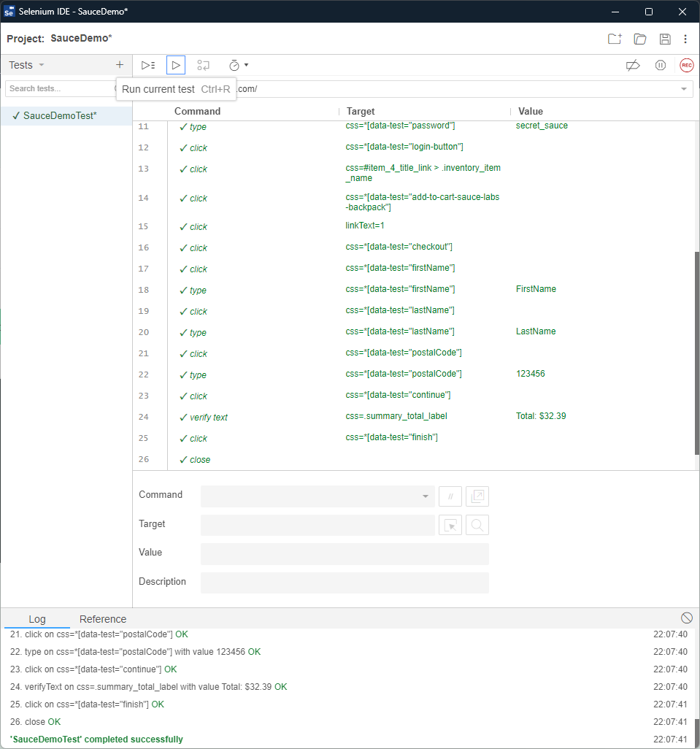
Task: Switch to the Log tab
Action: pos(37,619)
